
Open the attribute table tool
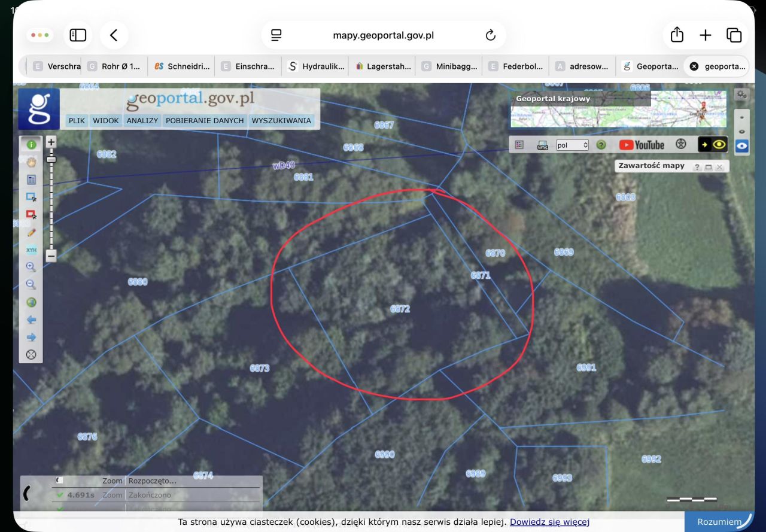(x=31, y=180)
